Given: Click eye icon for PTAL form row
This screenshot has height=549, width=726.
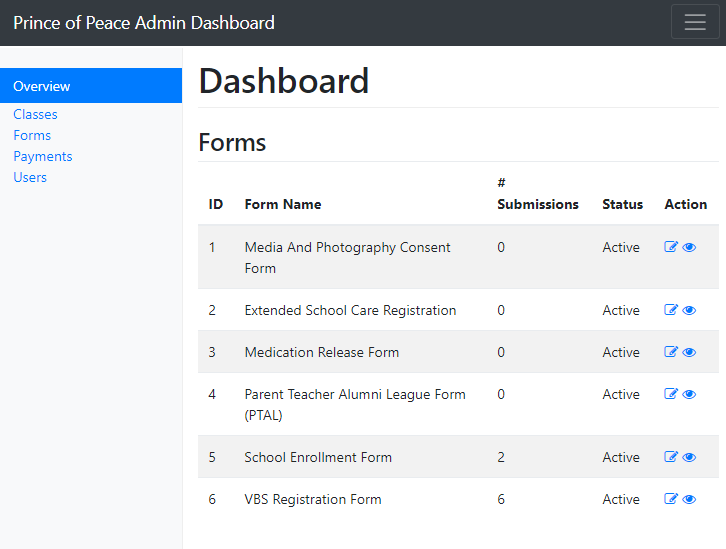Looking at the screenshot, I should (x=689, y=394).
